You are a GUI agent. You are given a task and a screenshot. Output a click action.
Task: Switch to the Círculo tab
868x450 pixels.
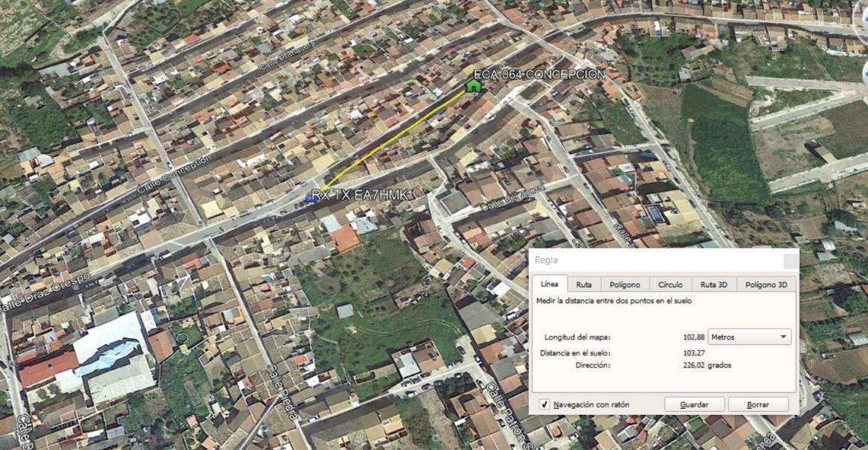tap(670, 284)
